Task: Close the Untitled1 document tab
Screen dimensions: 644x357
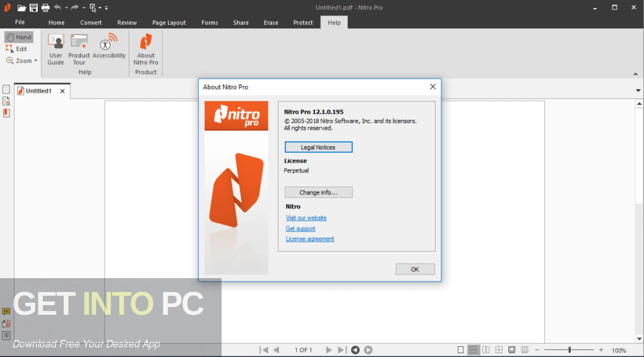Action: tap(63, 91)
